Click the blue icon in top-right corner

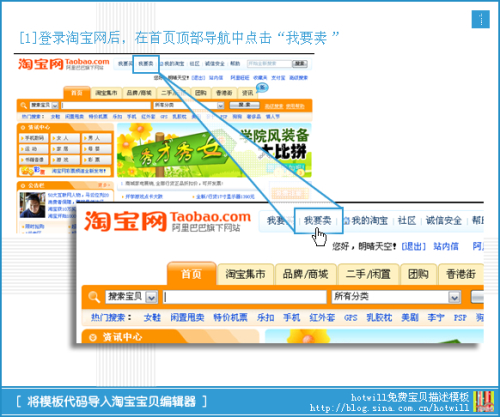481,19
